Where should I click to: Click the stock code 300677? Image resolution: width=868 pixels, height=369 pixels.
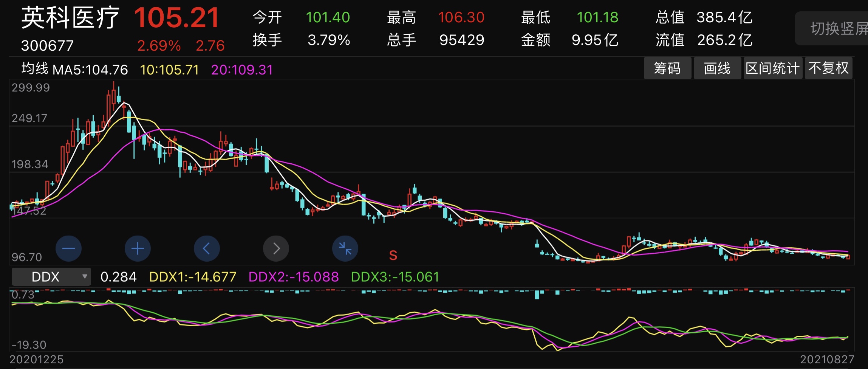click(x=47, y=46)
